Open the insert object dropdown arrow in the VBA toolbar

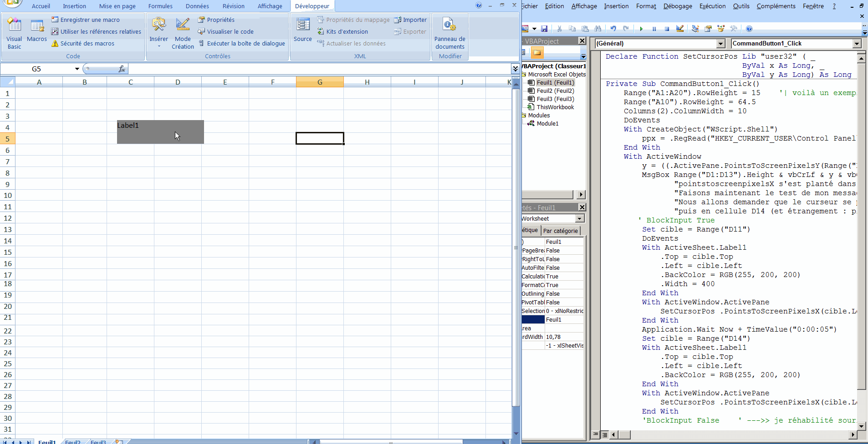click(x=534, y=29)
